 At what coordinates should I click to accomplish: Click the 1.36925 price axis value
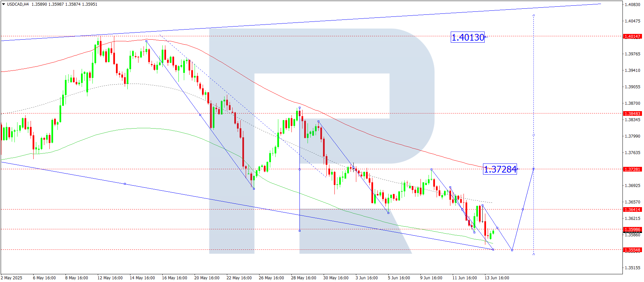pos(632,185)
